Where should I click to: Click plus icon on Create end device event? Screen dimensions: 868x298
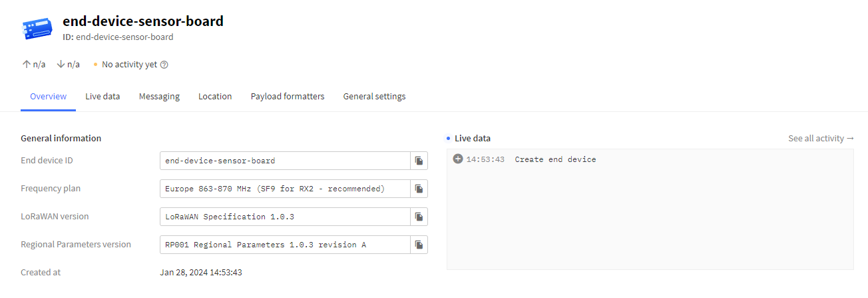coord(457,159)
